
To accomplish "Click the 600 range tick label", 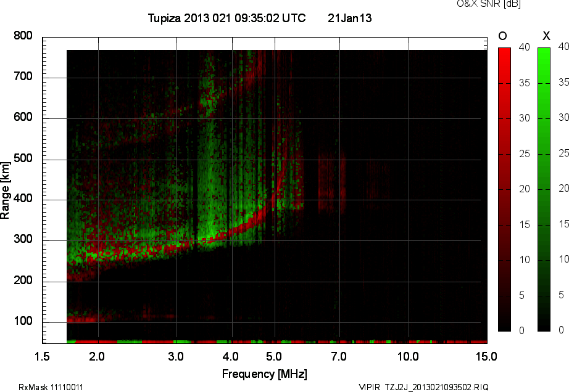I will (x=23, y=117).
